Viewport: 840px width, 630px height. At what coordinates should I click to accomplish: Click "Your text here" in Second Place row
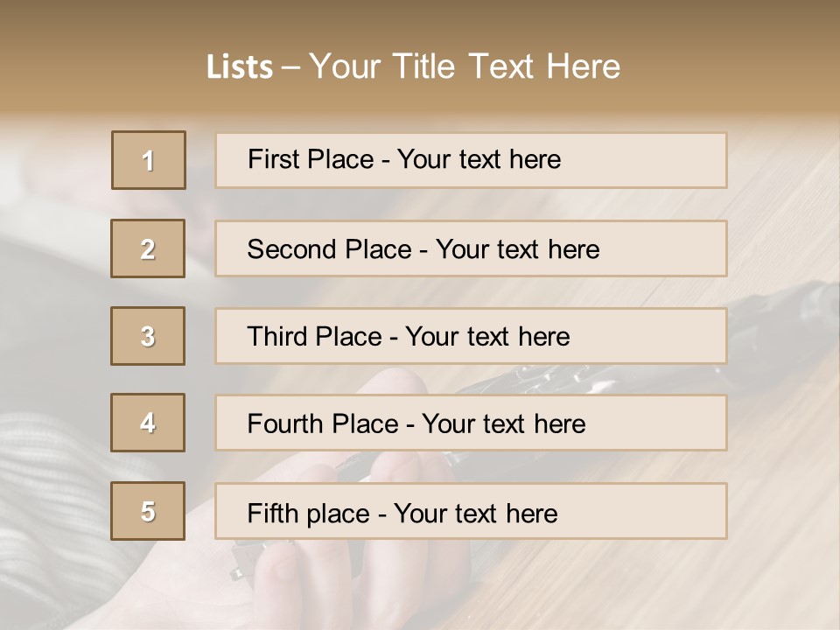click(517, 249)
